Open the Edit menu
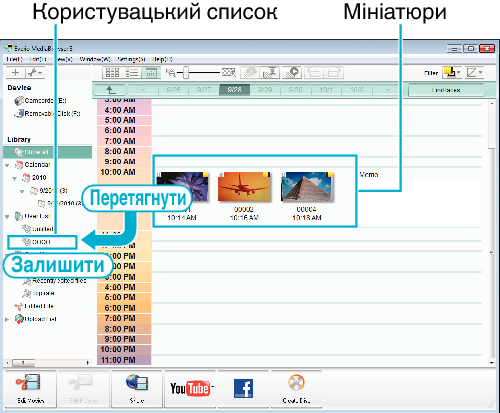This screenshot has height=413, width=500. click(37, 59)
